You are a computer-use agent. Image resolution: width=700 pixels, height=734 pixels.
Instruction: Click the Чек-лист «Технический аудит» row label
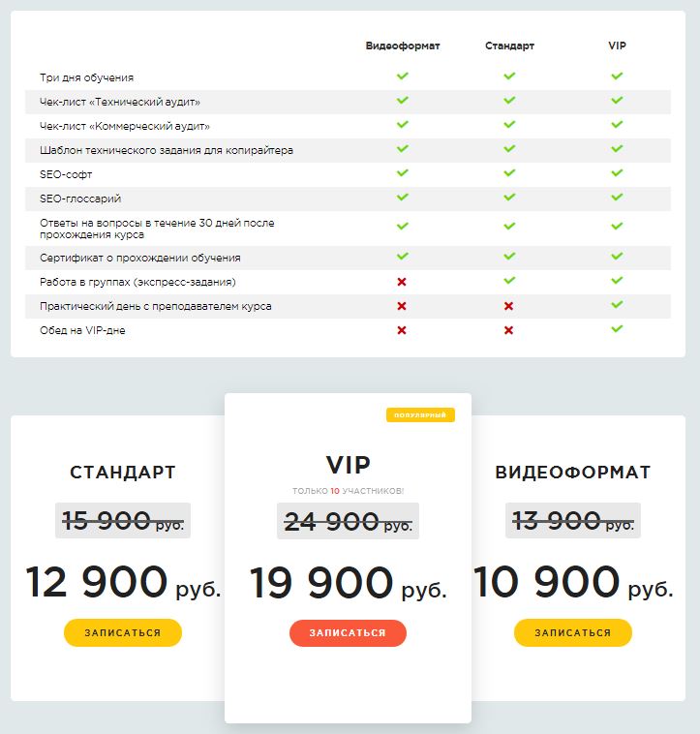(x=120, y=102)
